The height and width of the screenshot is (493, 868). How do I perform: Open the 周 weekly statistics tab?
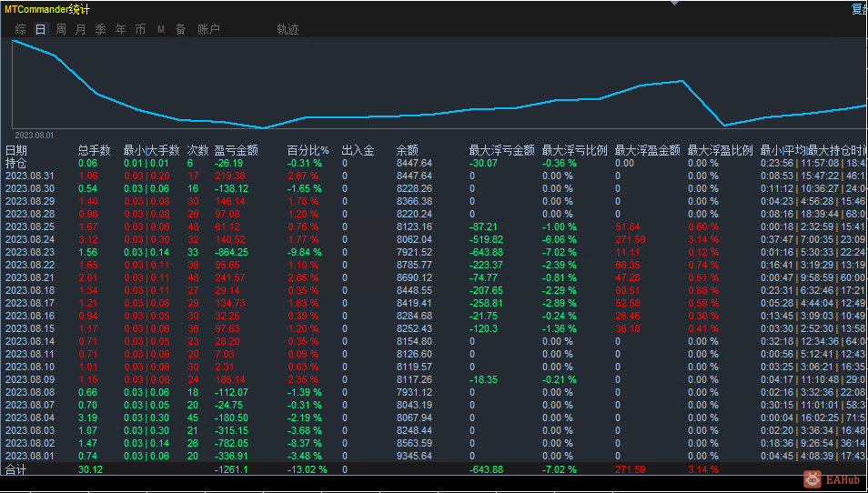click(61, 29)
